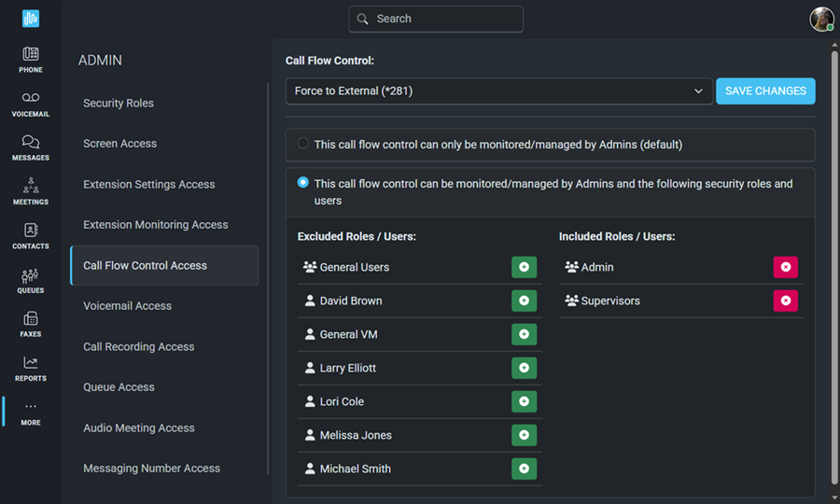Screen dimensions: 840x504
Task: Select Admins only (default) radio option
Action: pyautogui.click(x=302, y=143)
